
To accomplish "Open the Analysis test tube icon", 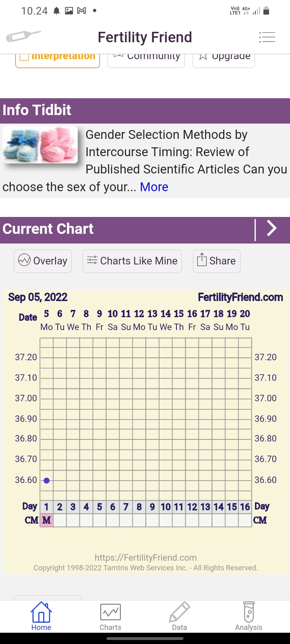I will point(249,616).
